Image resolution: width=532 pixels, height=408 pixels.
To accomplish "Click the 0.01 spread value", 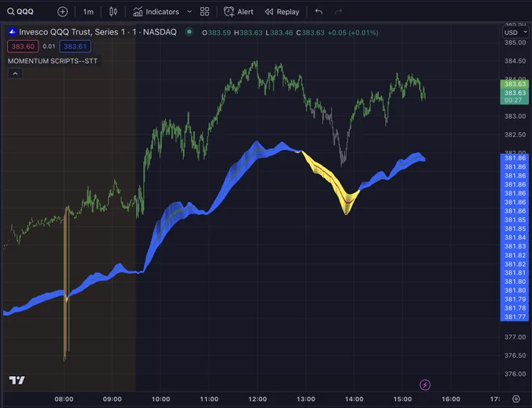I will [x=49, y=46].
